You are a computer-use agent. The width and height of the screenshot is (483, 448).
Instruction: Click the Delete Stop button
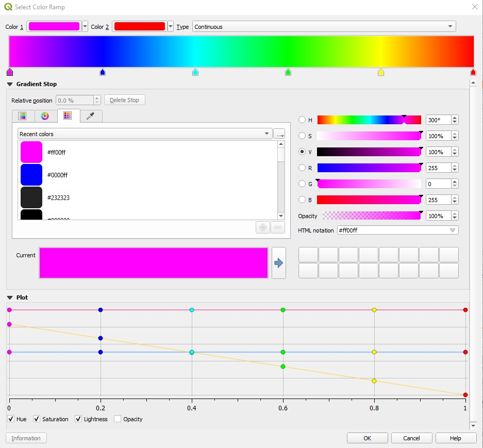coord(124,99)
